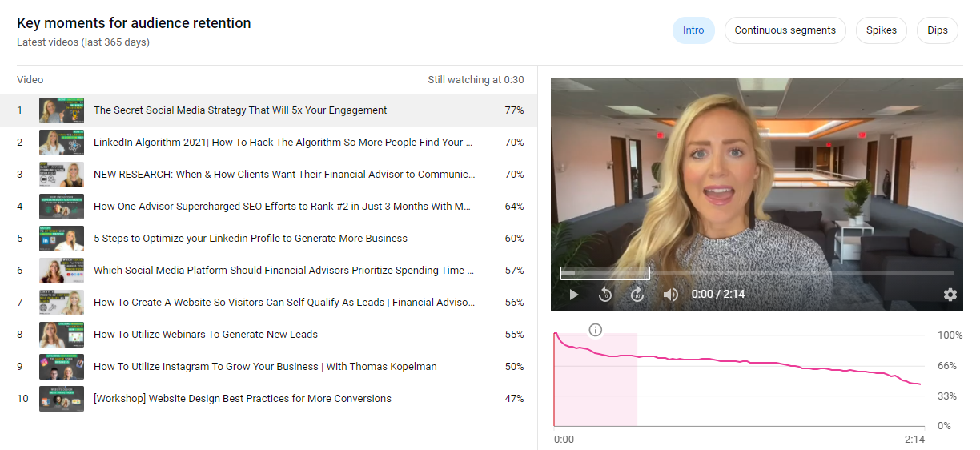980x450 pixels.
Task: Open thumbnail for Supercharged SEO Efforts video
Action: (62, 207)
